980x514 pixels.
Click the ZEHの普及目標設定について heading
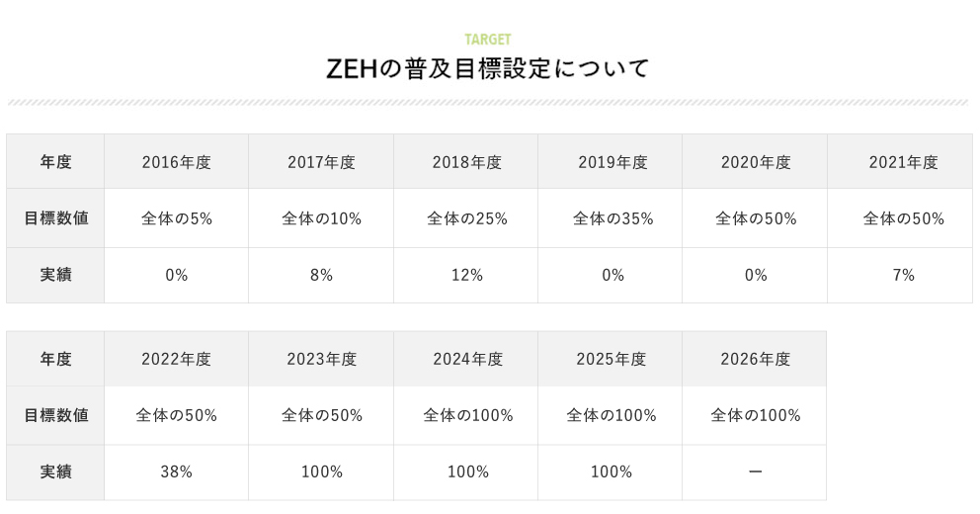(x=488, y=69)
